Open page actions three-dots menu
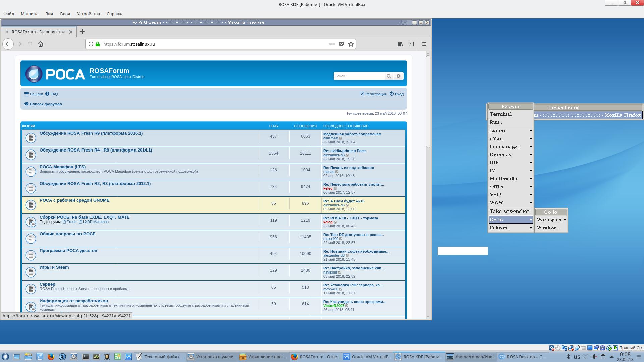Image resolution: width=644 pixels, height=362 pixels. click(x=332, y=44)
